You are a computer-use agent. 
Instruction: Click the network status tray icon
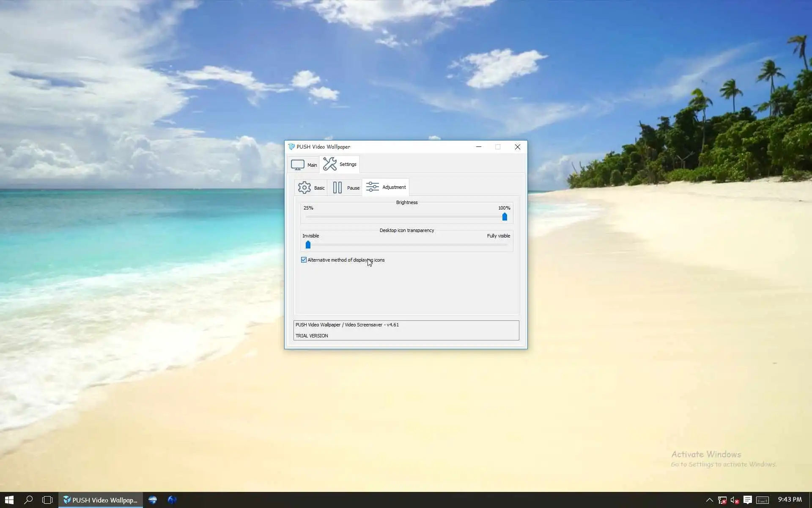[x=722, y=500]
